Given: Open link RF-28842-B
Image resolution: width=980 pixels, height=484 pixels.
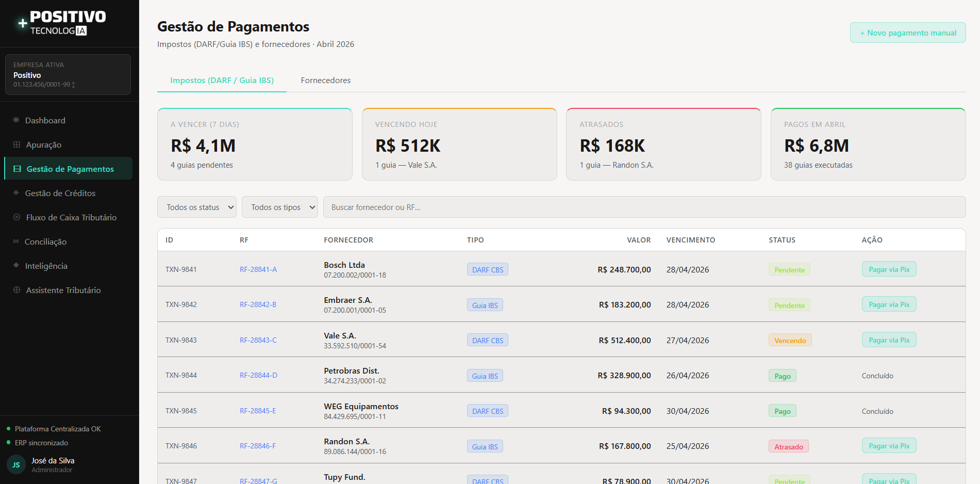Looking at the screenshot, I should (x=258, y=304).
